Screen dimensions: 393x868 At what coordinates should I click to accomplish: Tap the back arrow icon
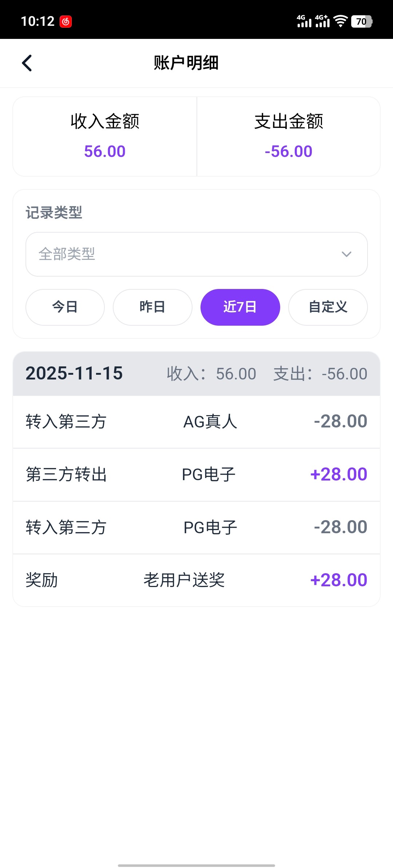27,63
